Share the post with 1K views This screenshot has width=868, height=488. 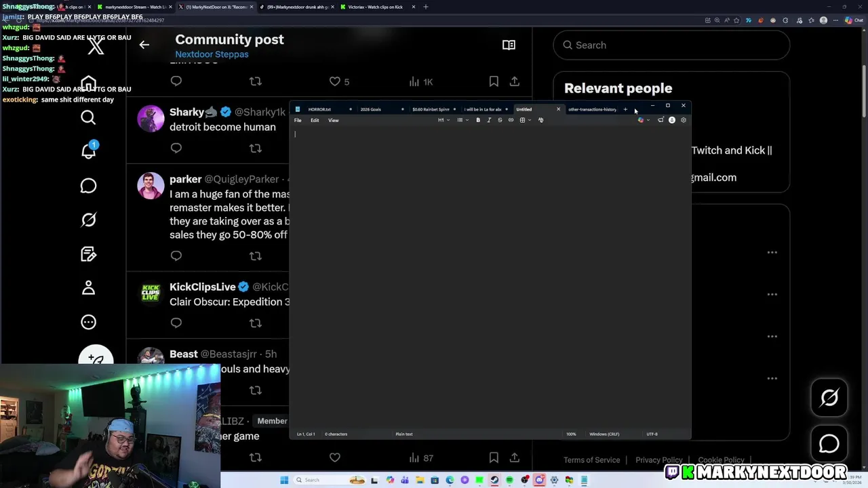point(515,81)
